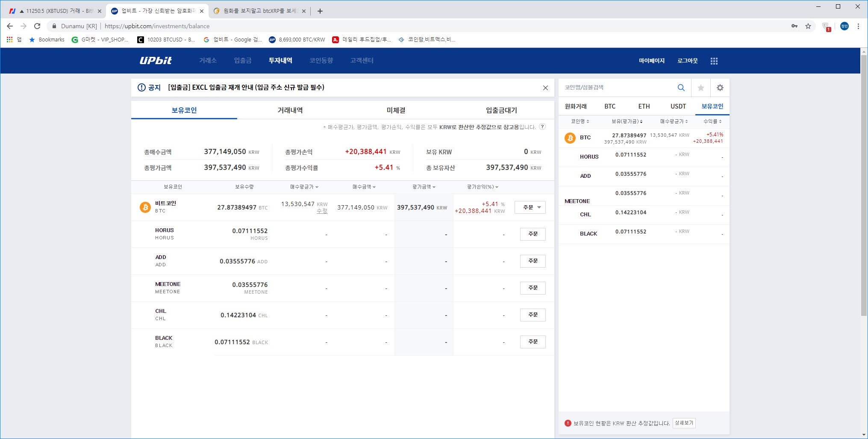The height and width of the screenshot is (439, 868).
Task: Click the browser address bar URL
Action: [x=157, y=26]
